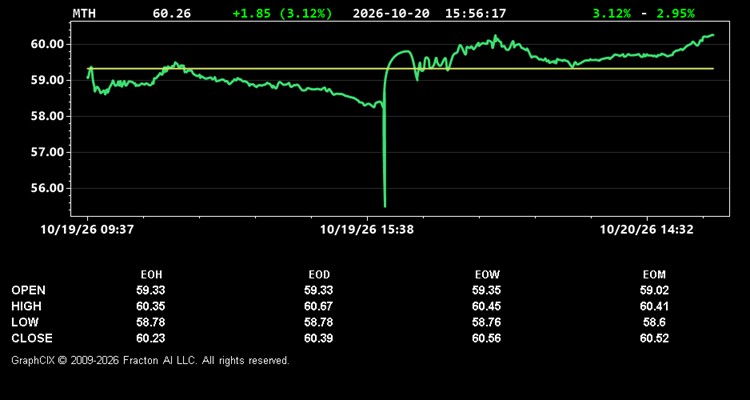Click the EOW high value 60.45
Screen dimensions: 750x400
coord(486,306)
